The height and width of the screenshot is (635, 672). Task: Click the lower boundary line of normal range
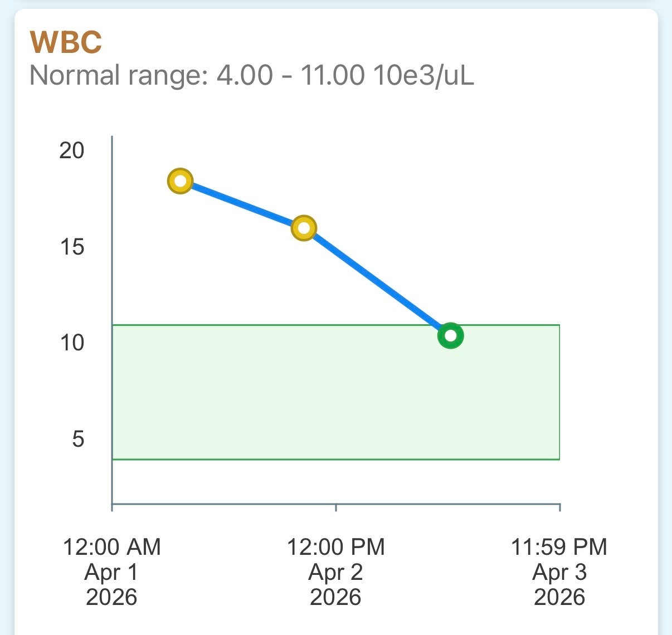[x=334, y=460]
